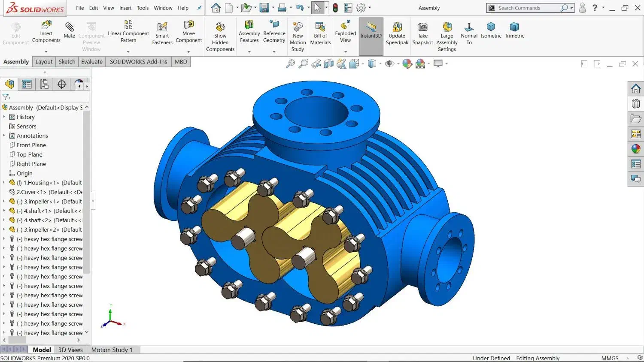Open the Evaluate tab
644x362 pixels.
tap(92, 62)
